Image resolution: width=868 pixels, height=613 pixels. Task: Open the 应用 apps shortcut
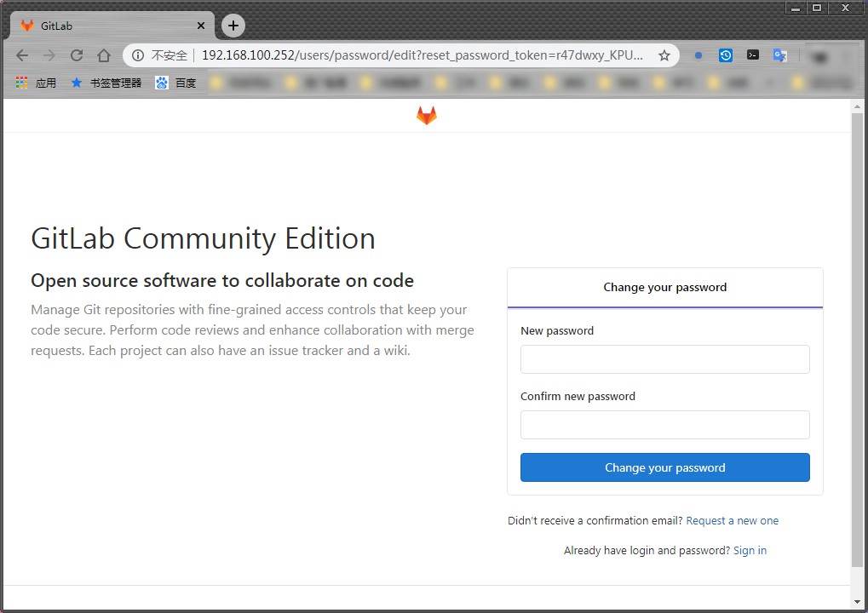(36, 83)
